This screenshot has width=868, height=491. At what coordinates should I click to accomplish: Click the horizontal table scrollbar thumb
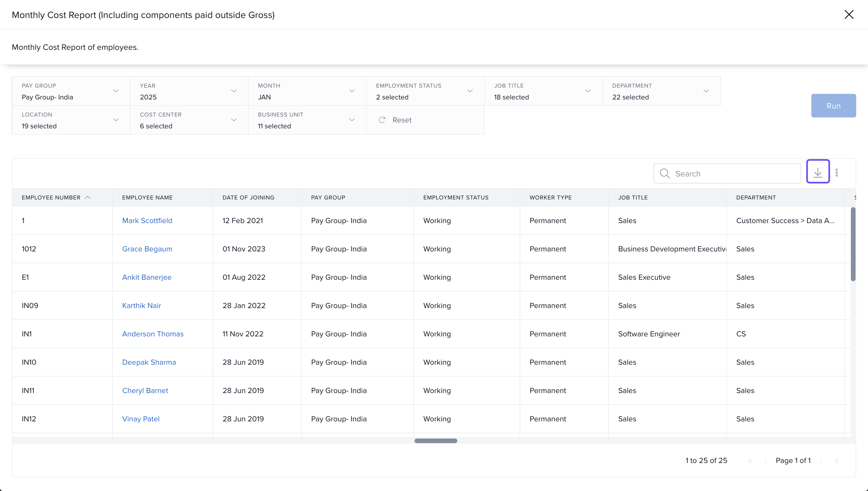[435, 441]
